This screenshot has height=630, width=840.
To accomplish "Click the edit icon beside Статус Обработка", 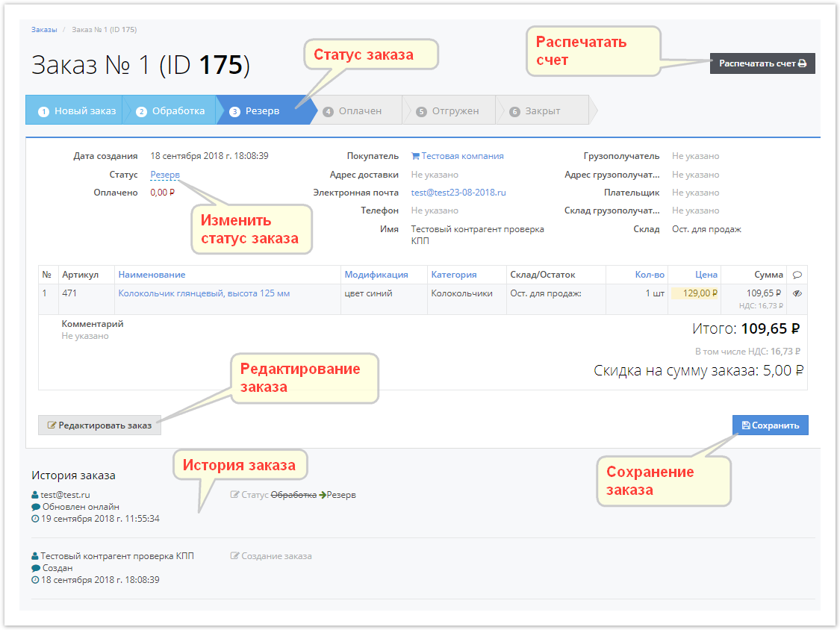I will coord(234,494).
